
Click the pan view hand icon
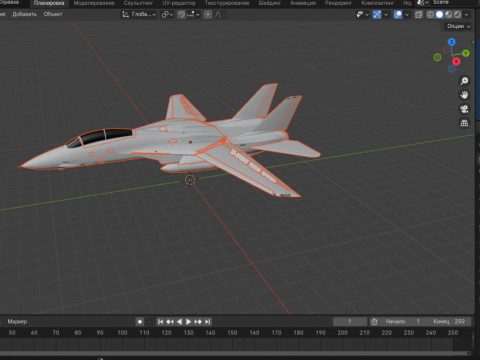click(464, 95)
